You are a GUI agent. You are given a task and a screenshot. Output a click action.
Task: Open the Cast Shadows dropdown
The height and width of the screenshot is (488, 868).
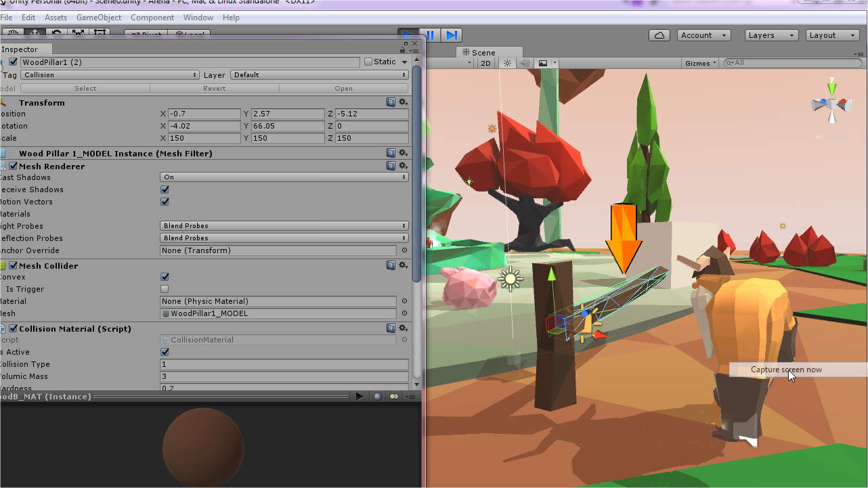click(x=283, y=177)
